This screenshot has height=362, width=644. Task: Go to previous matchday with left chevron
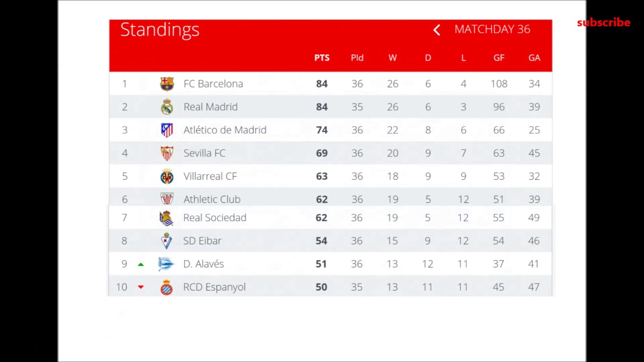pyautogui.click(x=437, y=30)
